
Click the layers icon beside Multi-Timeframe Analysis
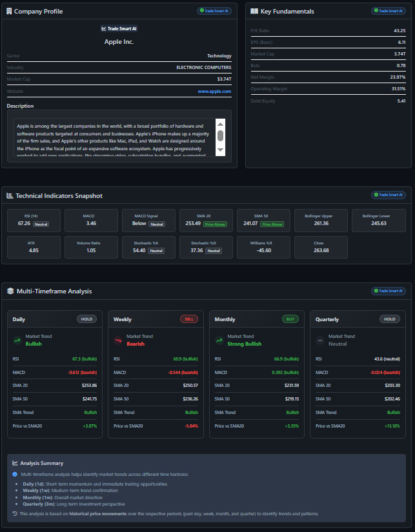coord(10,291)
